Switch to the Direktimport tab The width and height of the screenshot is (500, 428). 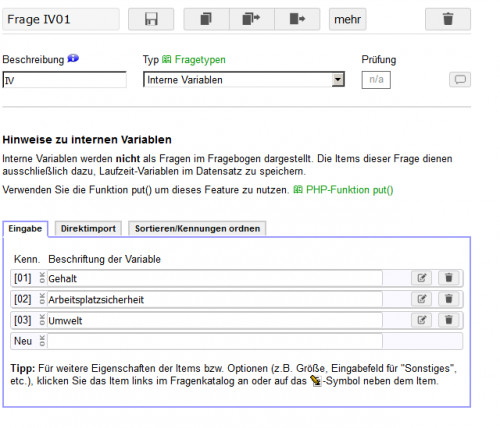[88, 229]
